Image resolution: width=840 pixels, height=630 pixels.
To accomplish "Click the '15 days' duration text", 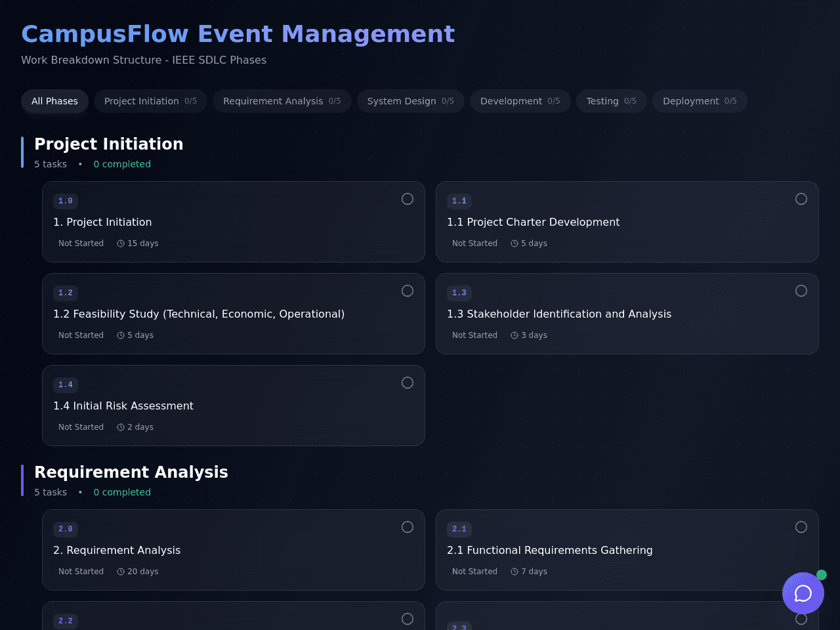I will pyautogui.click(x=143, y=243).
